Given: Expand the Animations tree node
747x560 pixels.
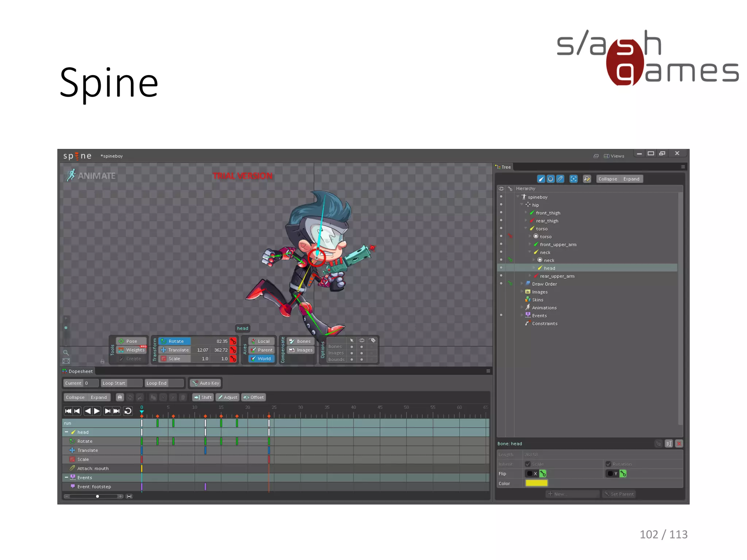Looking at the screenshot, I should coord(522,307).
